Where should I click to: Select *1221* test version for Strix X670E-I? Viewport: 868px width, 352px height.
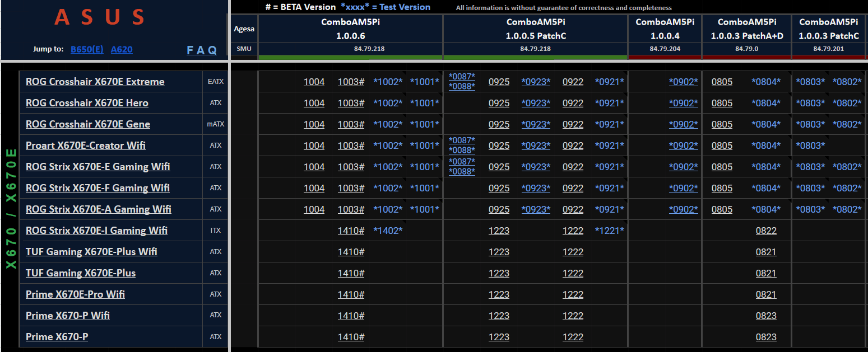tap(610, 231)
